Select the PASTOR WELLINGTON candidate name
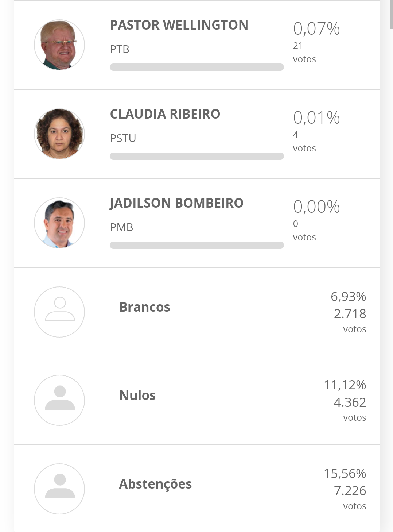This screenshot has height=532, width=393. [x=179, y=25]
